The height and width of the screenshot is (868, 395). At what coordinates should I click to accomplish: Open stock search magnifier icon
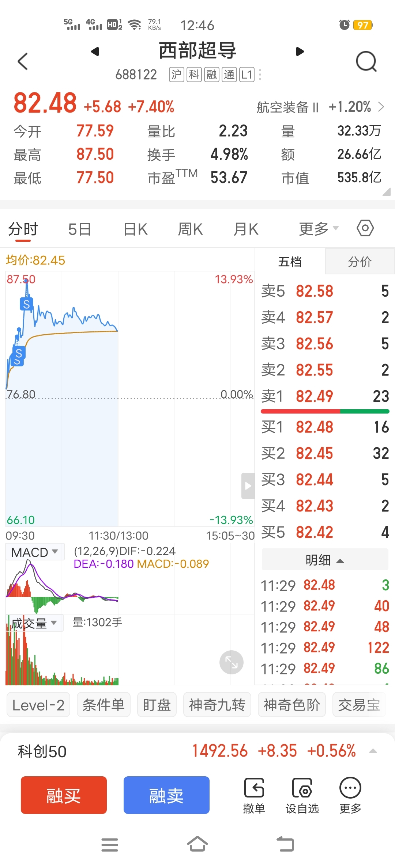point(366,61)
